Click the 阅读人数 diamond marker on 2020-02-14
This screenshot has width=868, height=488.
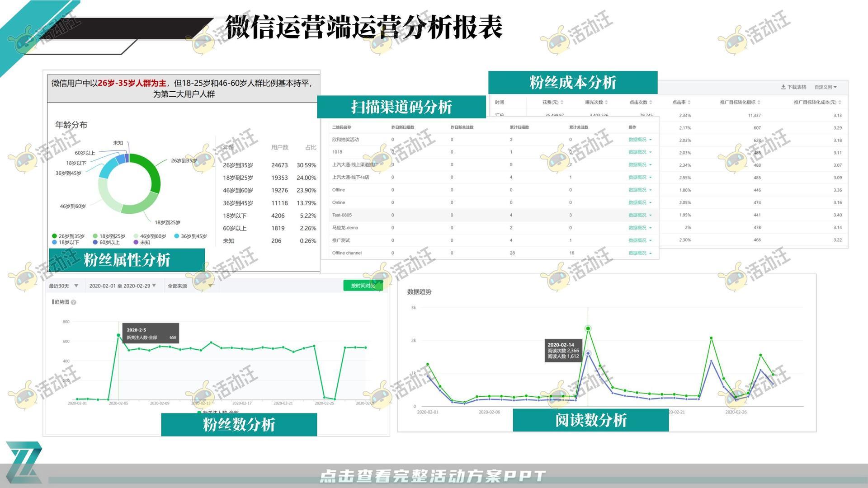click(588, 353)
